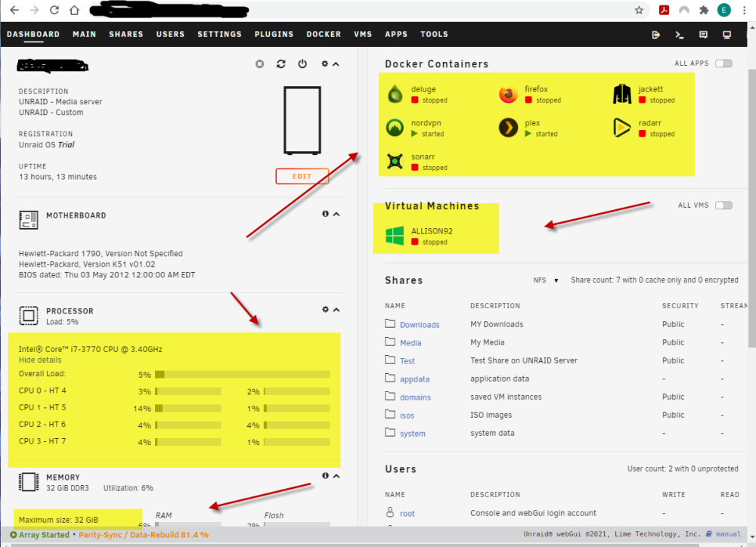756x547 pixels.
Task: Click the radarr container icon
Action: [622, 128]
